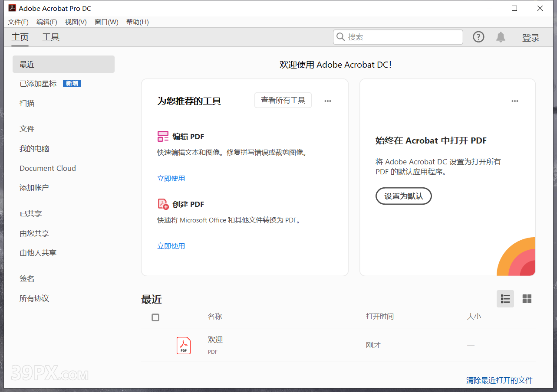Select 最近 in the sidebar
The width and height of the screenshot is (557, 392).
63,64
